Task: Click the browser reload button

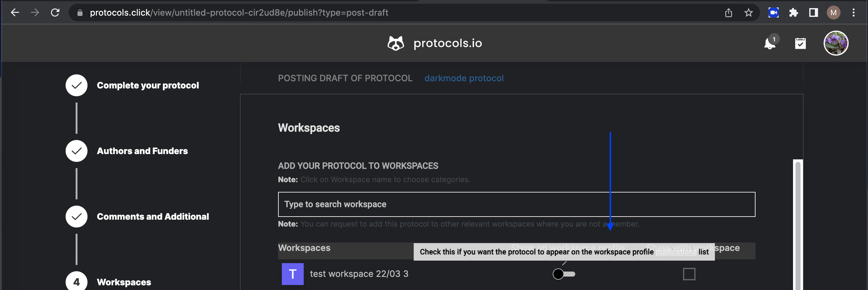Action: pyautogui.click(x=55, y=13)
